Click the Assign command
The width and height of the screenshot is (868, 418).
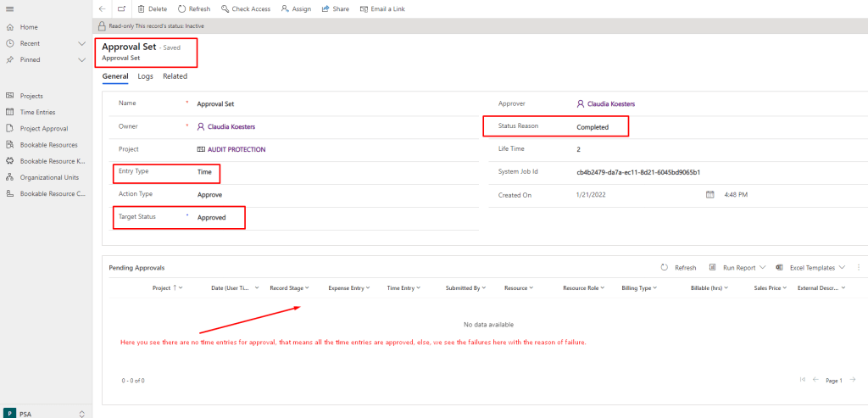coord(296,8)
